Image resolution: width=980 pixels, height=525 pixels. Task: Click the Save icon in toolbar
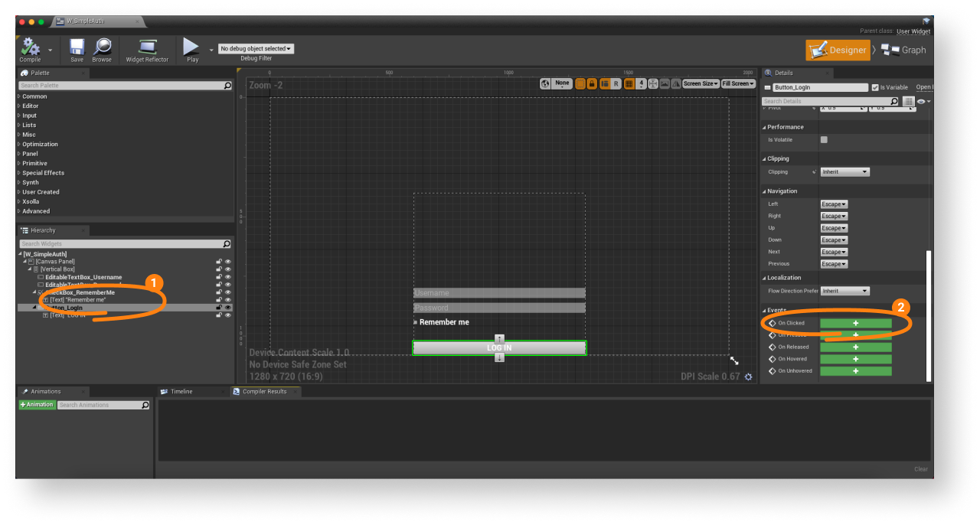pyautogui.click(x=77, y=47)
